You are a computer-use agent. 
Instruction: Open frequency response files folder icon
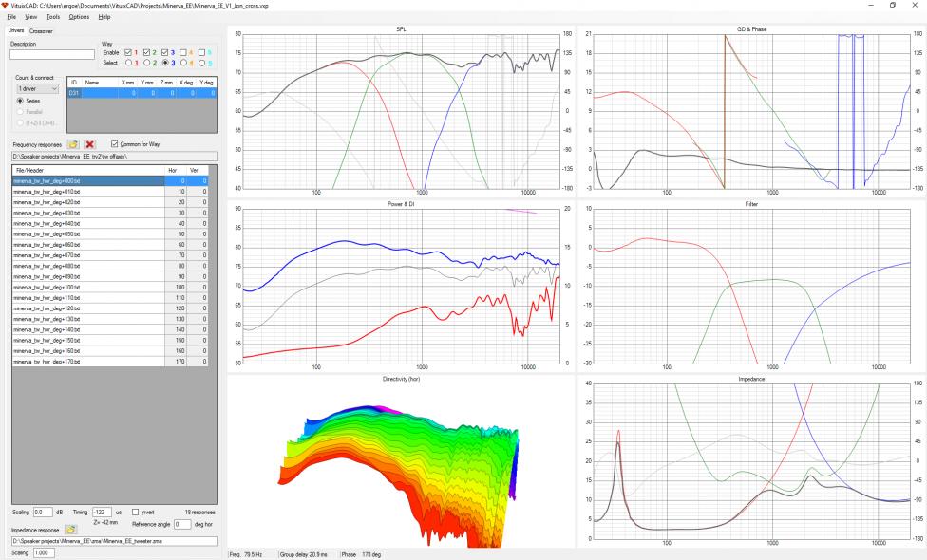[73, 144]
